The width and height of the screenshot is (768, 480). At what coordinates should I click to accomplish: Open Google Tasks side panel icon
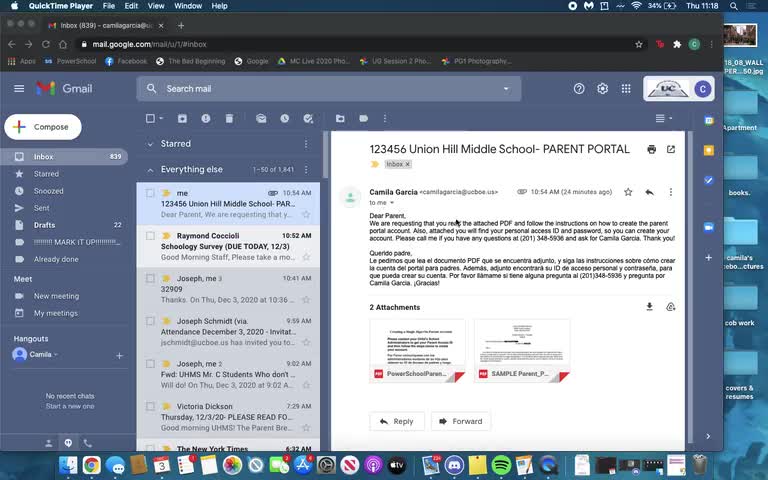click(x=709, y=180)
